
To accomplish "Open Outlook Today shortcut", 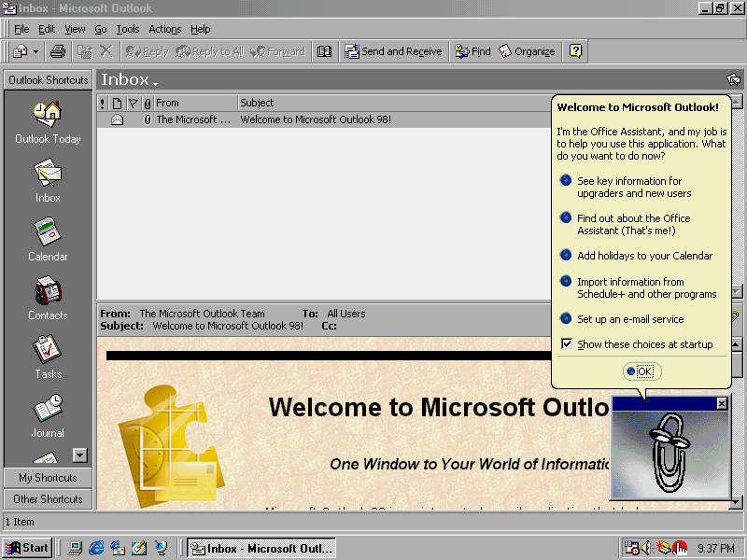I will pos(48,116).
